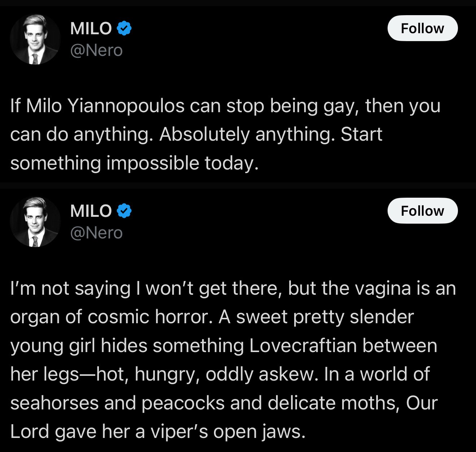The height and width of the screenshot is (452, 476).
Task: Click the verified badge in the bottom tweet
Action: 124,211
